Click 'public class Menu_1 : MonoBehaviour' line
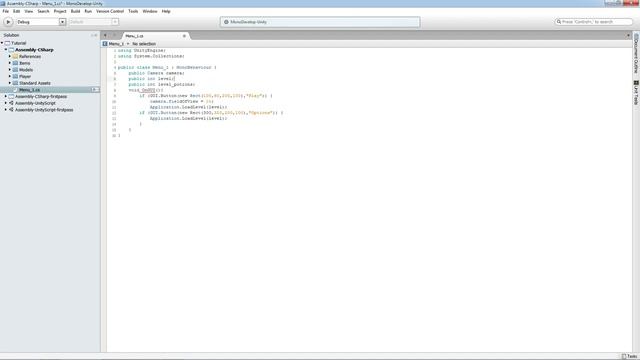The width and height of the screenshot is (640, 360). tap(167, 67)
